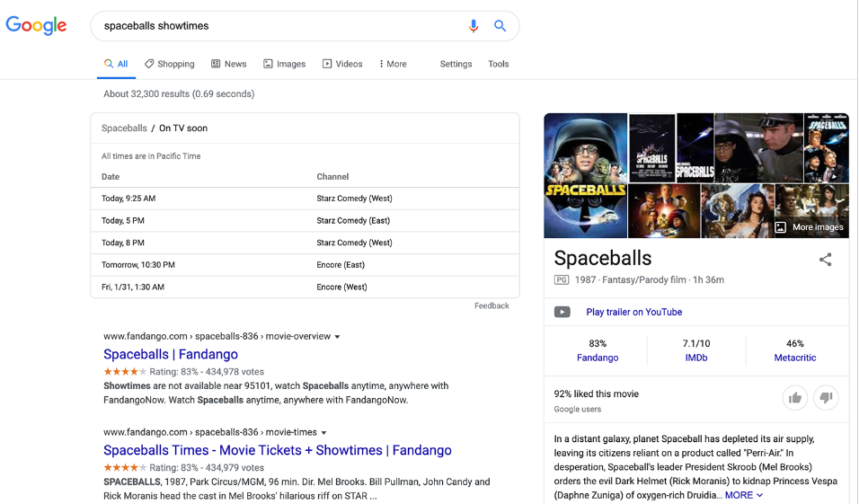The image size is (859, 504).
Task: Expand dropdown arrow next to movie-overview URL
Action: pyautogui.click(x=338, y=337)
